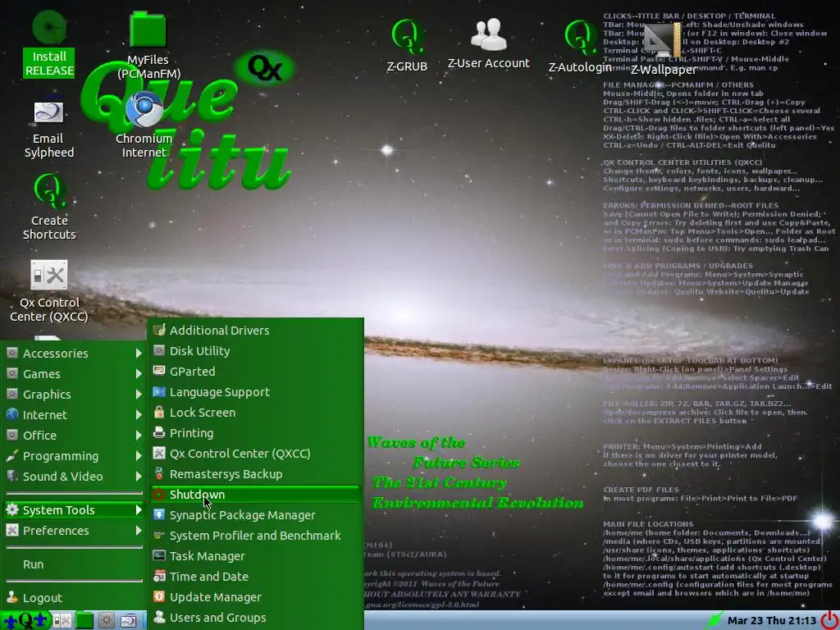Expand the Internet submenu arrow
Image resolution: width=840 pixels, height=630 pixels.
139,414
